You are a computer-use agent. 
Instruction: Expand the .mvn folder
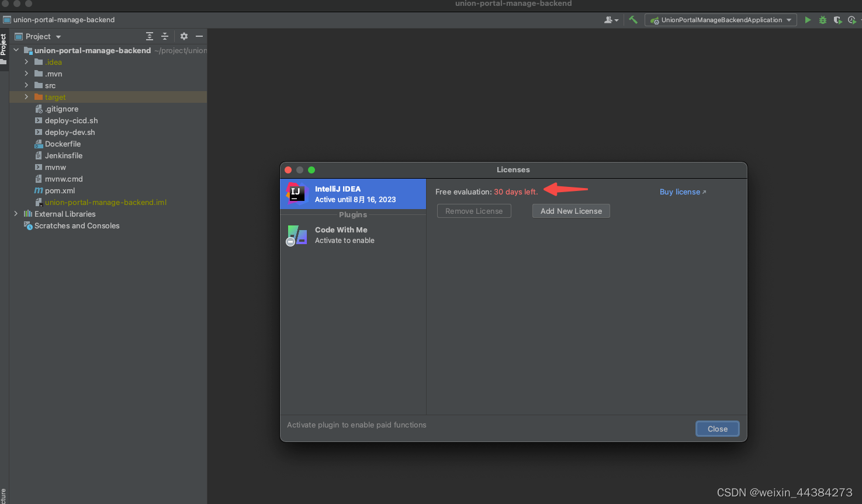click(26, 74)
